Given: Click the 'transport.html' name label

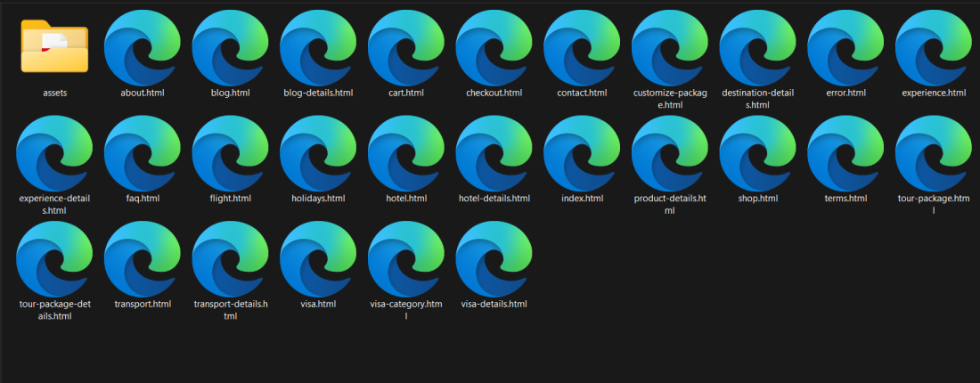Looking at the screenshot, I should [143, 305].
